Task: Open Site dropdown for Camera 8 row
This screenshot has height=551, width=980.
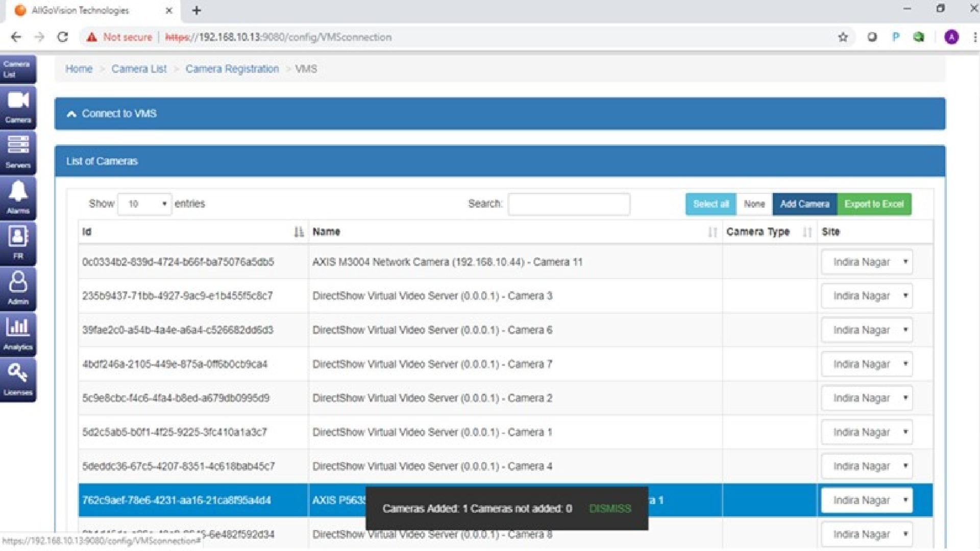Action: tap(867, 534)
